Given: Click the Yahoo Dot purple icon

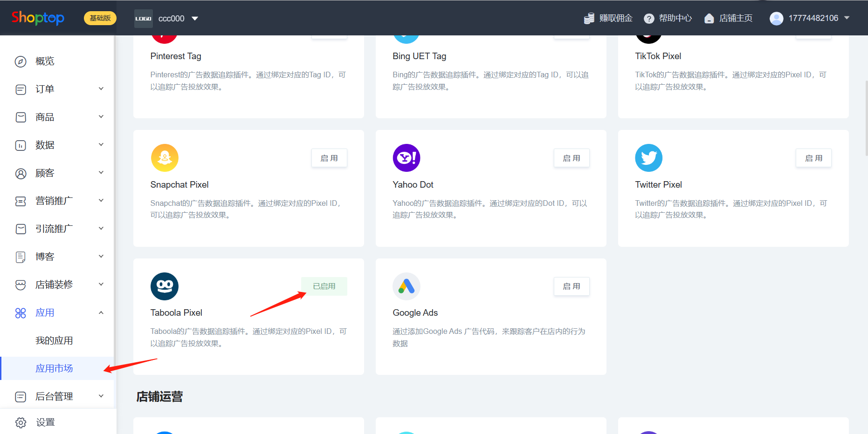Looking at the screenshot, I should click(x=406, y=158).
